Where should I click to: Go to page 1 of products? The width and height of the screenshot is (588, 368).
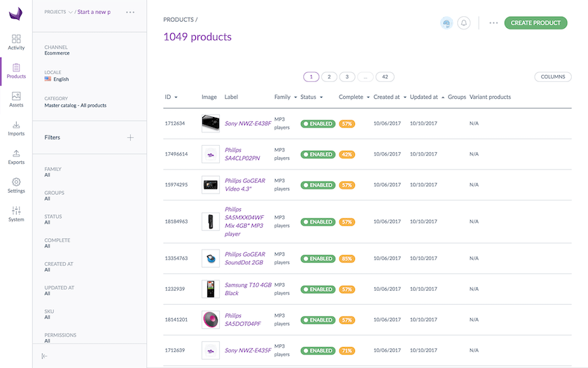[x=311, y=77]
